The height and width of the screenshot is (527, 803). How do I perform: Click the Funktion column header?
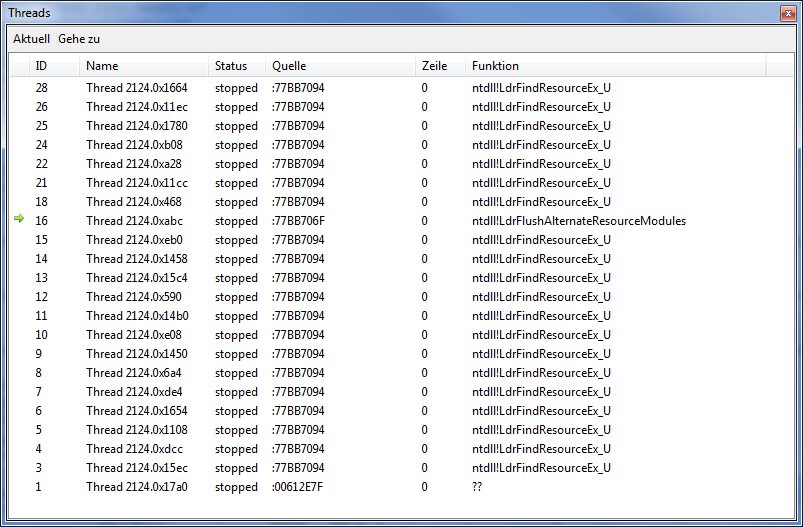(496, 66)
